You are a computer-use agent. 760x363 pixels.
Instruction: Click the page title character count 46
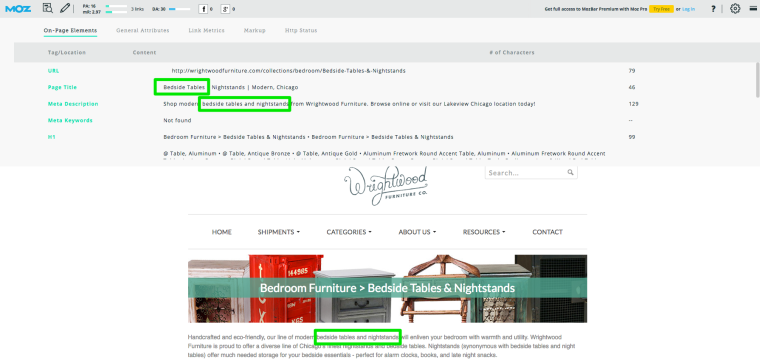(x=632, y=87)
